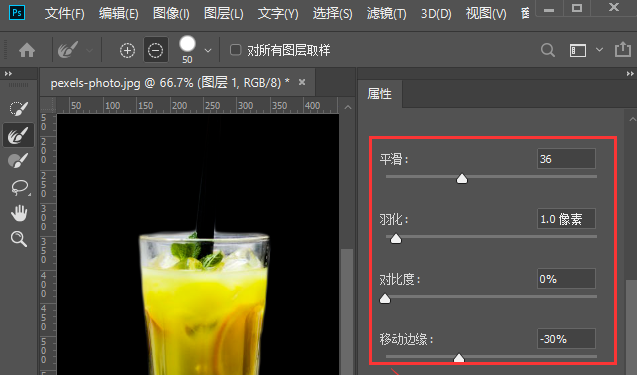Open the 3D(D) menu
637x375 pixels.
(436, 14)
